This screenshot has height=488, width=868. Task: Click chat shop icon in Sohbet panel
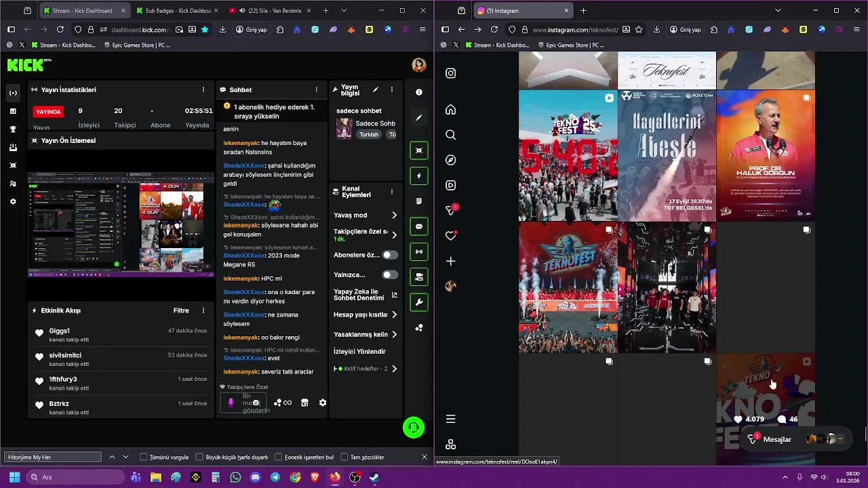coord(304,403)
